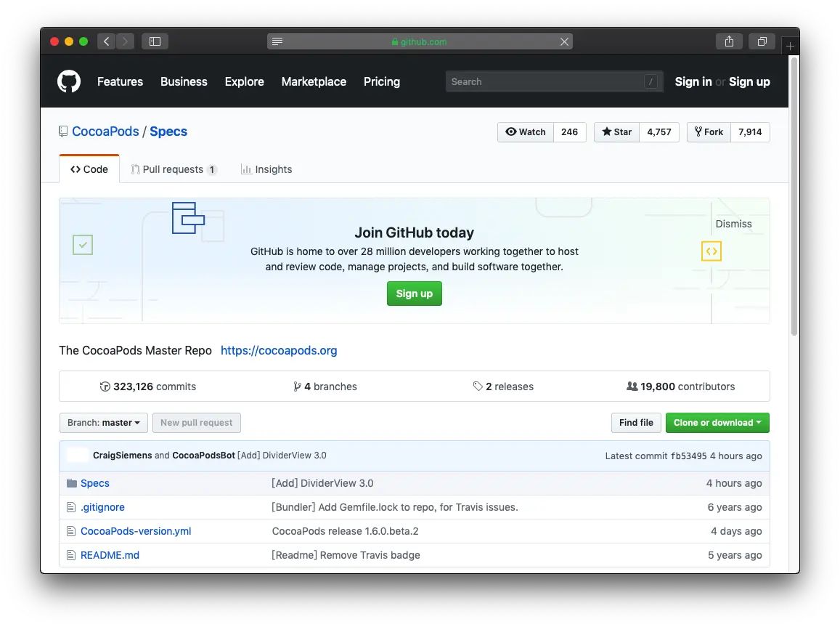Go back with Safari's back arrow
Image resolution: width=840 pixels, height=627 pixels.
[x=107, y=41]
